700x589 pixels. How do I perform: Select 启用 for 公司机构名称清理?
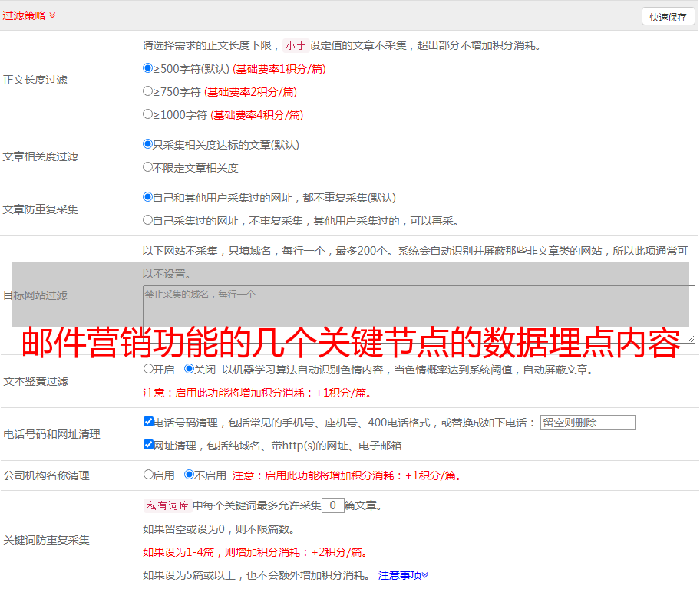pos(148,475)
